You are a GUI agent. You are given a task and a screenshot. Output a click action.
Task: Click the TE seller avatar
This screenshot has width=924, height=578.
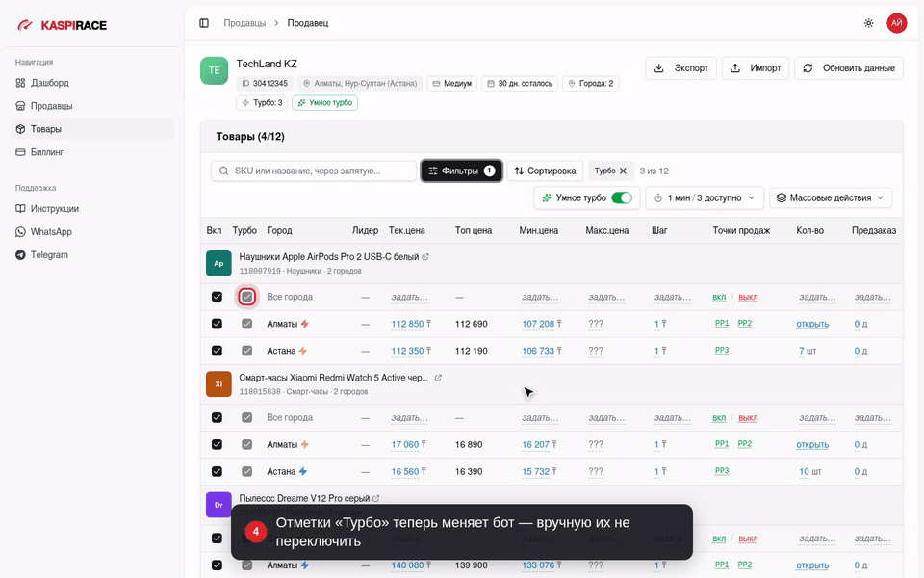[214, 70]
